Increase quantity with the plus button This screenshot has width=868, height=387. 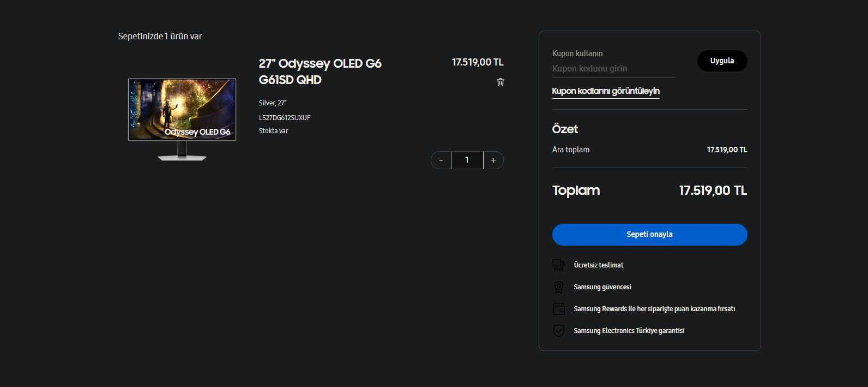coord(493,160)
